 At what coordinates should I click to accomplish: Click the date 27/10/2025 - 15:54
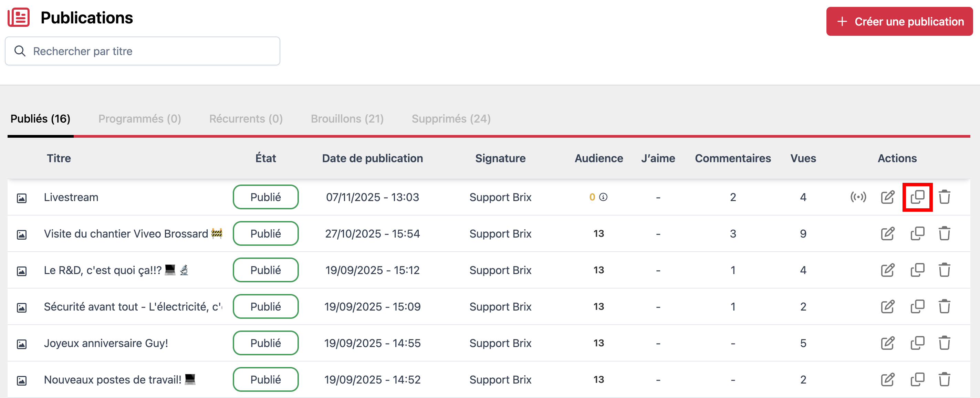[373, 234]
